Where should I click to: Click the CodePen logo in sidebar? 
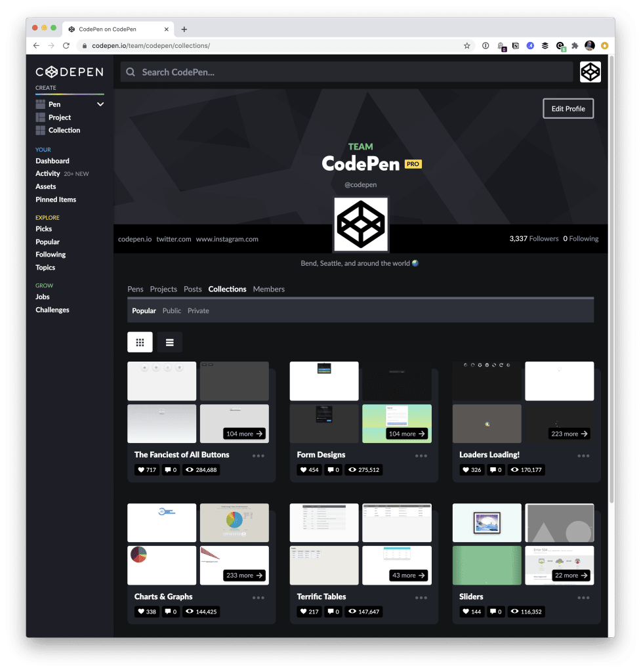pos(70,72)
